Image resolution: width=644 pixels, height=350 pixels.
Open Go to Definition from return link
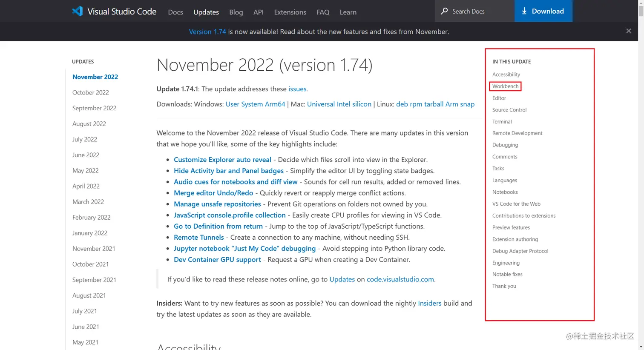(218, 226)
